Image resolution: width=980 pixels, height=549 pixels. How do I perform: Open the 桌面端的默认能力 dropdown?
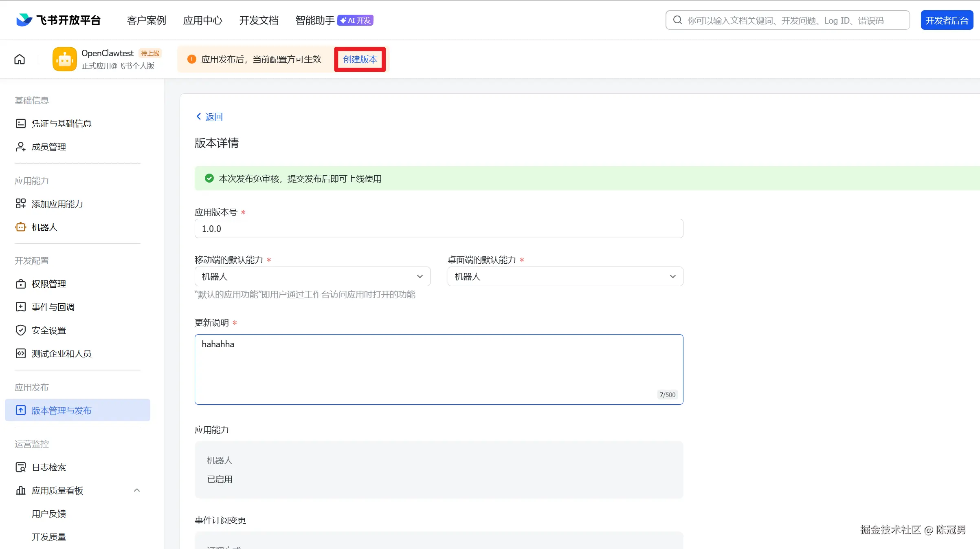coord(565,276)
